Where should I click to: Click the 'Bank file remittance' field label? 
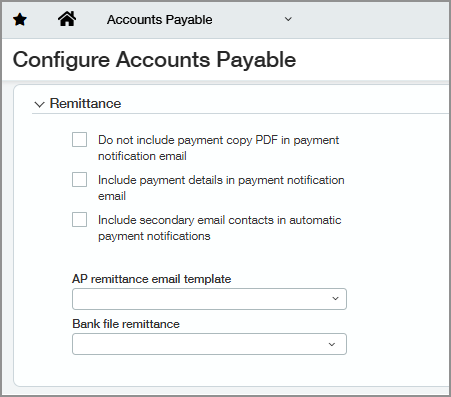pyautogui.click(x=126, y=324)
